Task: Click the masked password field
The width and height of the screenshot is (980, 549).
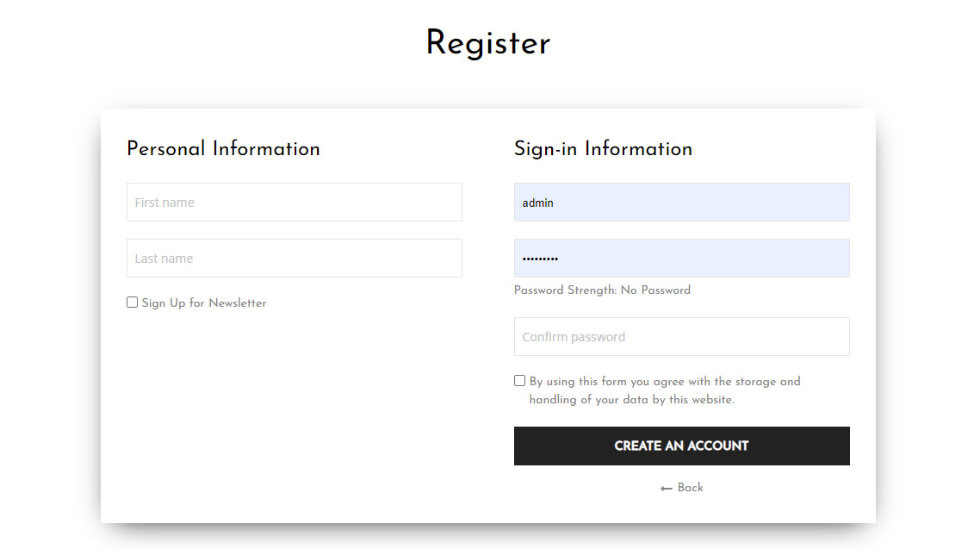Action: [x=681, y=259]
